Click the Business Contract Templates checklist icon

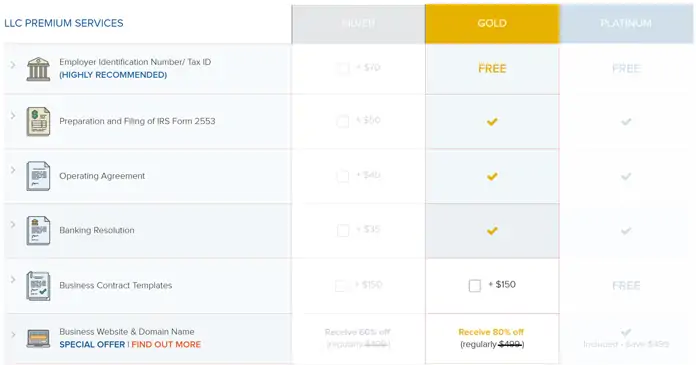(38, 286)
